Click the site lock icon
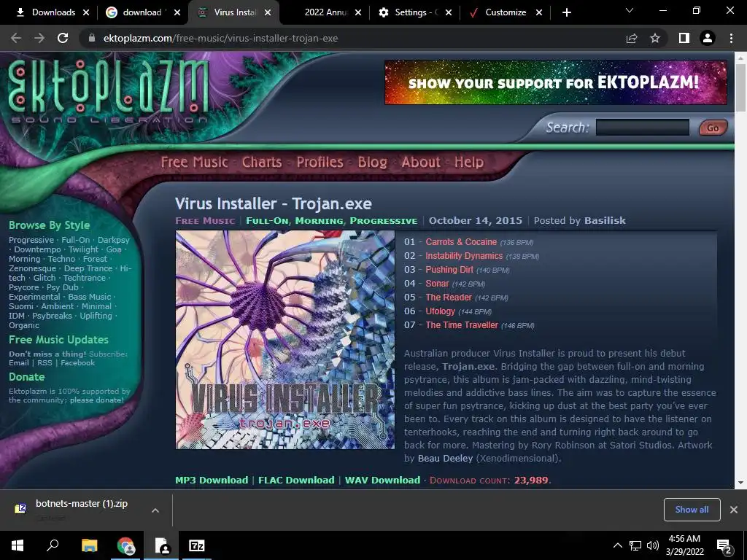Screen dimensions: 747x560 click(92, 38)
